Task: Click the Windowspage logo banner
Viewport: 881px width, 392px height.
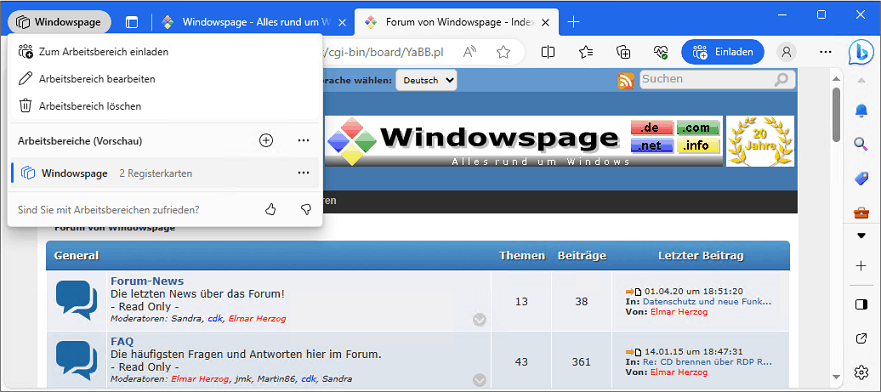Action: pos(524,141)
